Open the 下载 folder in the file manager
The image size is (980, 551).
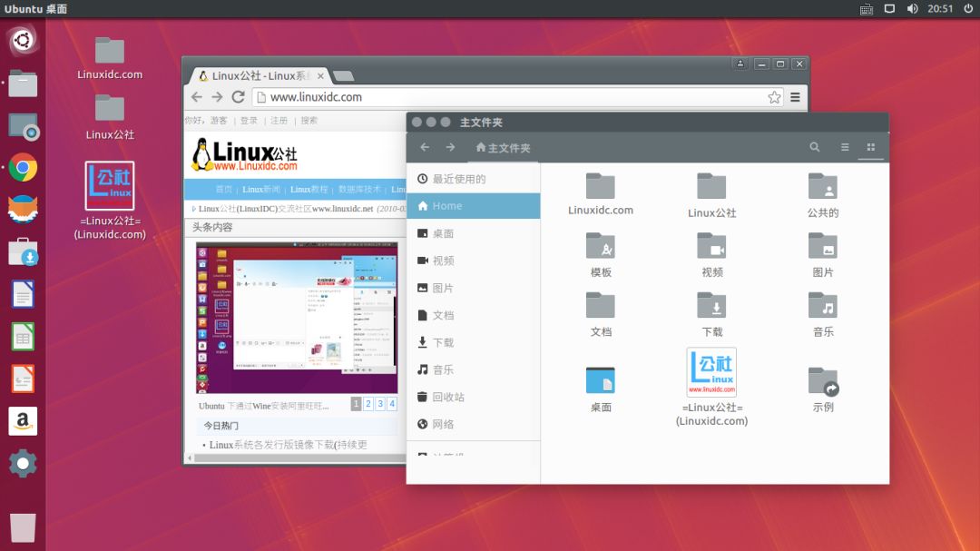tap(712, 309)
